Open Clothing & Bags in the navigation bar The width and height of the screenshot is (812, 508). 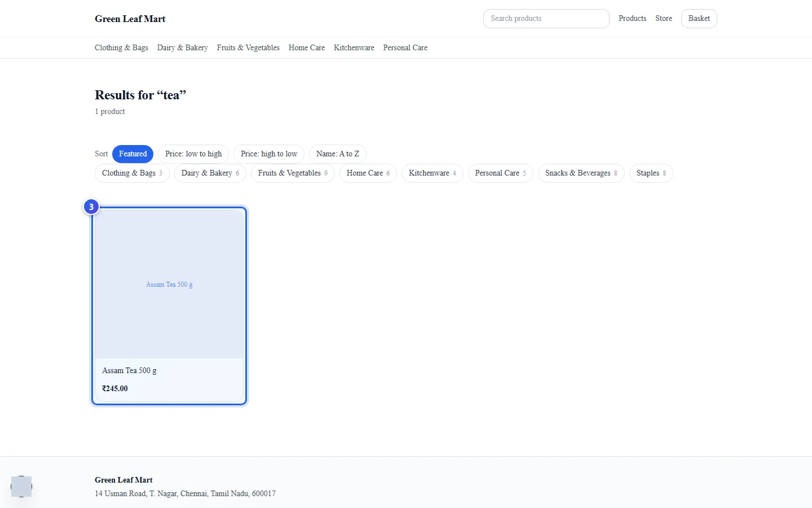[x=121, y=48]
